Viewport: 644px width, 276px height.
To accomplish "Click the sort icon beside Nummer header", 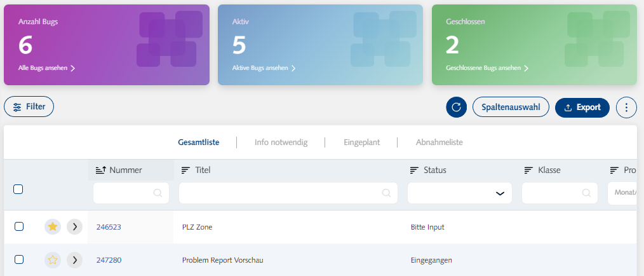I will [x=100, y=170].
